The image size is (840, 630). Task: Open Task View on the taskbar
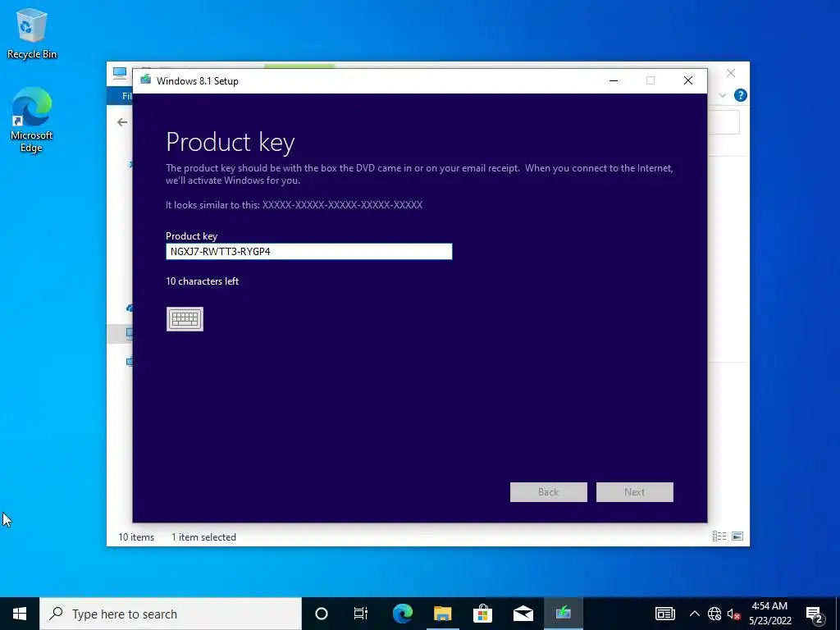361,614
